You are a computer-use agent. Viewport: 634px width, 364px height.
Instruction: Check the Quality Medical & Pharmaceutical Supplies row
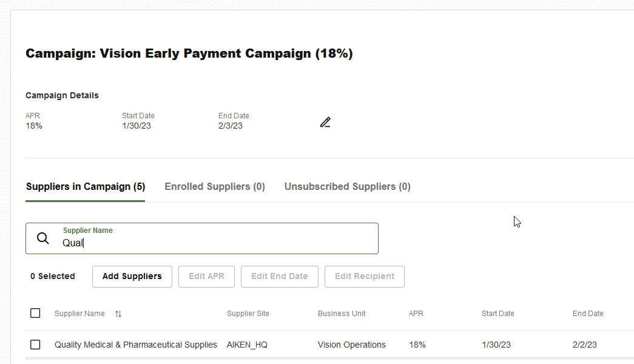[35, 345]
